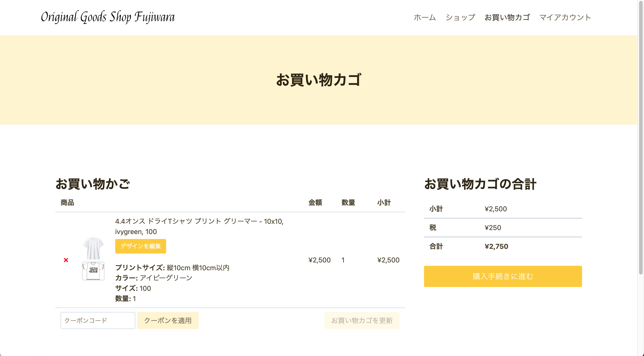Click the 合計 ¥2,750 total amount
Image resolution: width=644 pixels, height=356 pixels.
(496, 246)
